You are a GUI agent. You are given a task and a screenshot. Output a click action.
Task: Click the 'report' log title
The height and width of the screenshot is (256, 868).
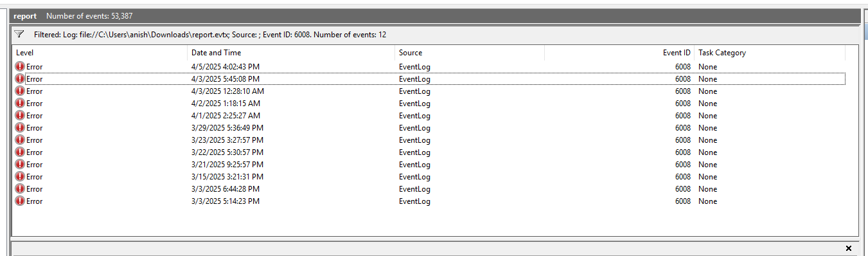tap(25, 15)
